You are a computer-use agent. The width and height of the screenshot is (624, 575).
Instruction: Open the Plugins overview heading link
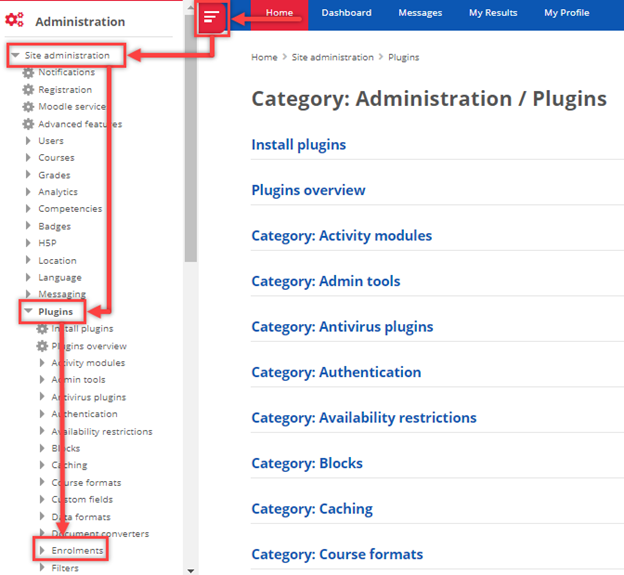308,190
